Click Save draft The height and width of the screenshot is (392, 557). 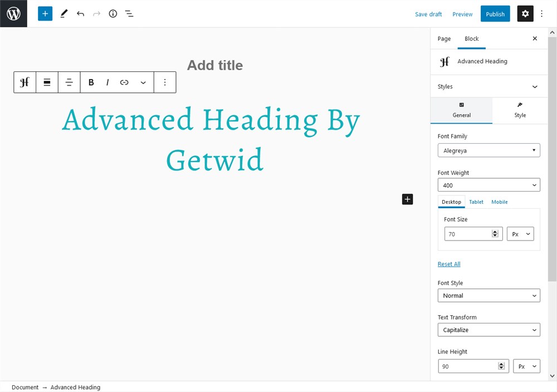tap(428, 14)
